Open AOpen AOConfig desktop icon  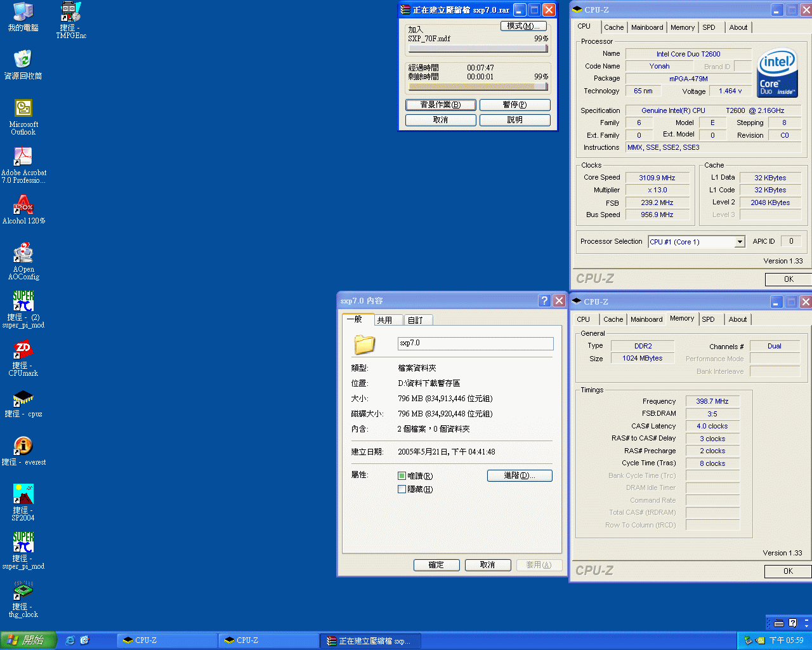pos(23,252)
